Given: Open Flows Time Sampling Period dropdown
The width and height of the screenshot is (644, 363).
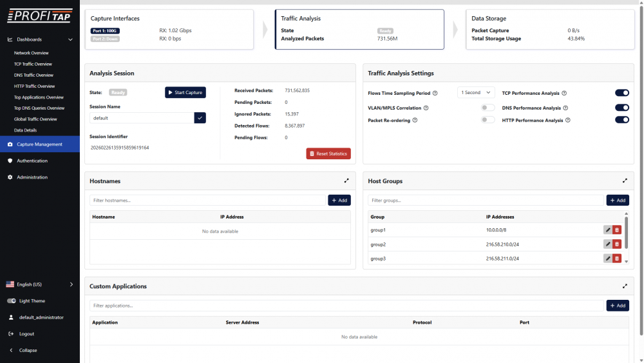Looking at the screenshot, I should tap(476, 93).
